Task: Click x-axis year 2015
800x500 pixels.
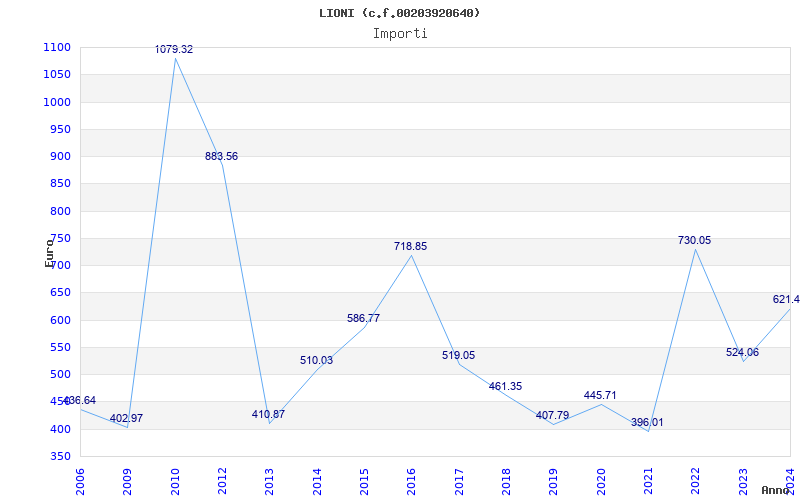Action: pyautogui.click(x=364, y=482)
